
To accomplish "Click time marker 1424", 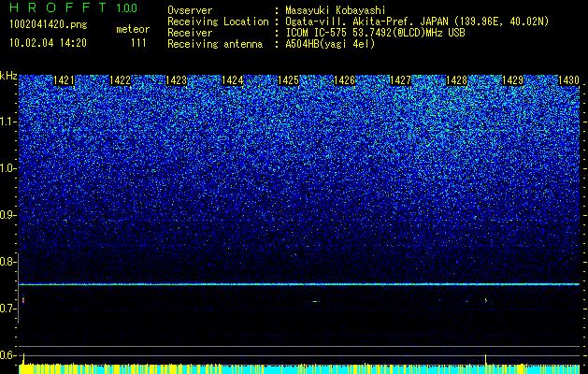I will (233, 80).
